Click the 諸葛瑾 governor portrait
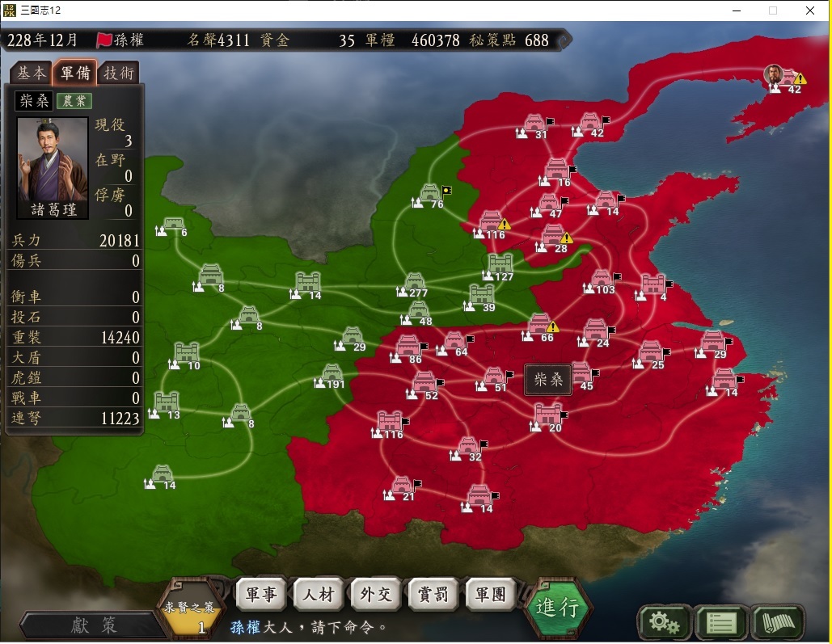Image resolution: width=832 pixels, height=644 pixels. pos(53,167)
